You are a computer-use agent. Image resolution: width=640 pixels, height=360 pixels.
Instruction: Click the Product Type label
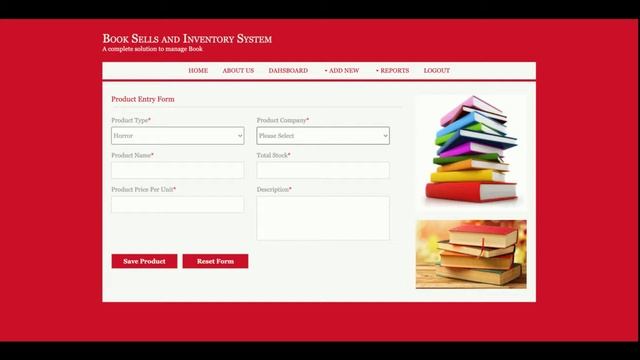(x=131, y=120)
